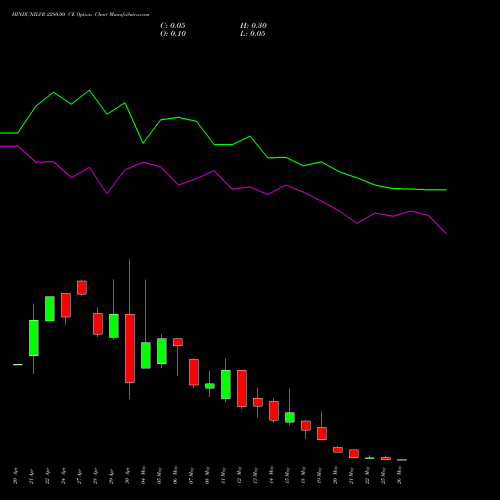
Task: Click the '29 Apr' date label
Action: [x=111, y=476]
